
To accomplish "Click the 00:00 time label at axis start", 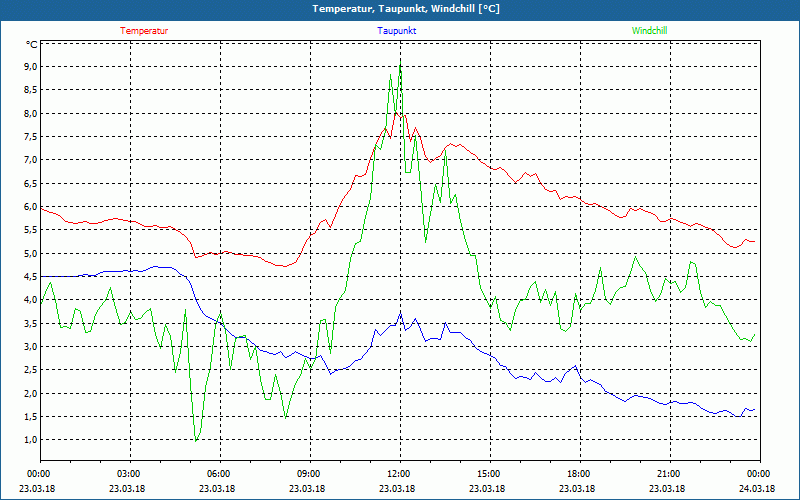I will tap(39, 474).
